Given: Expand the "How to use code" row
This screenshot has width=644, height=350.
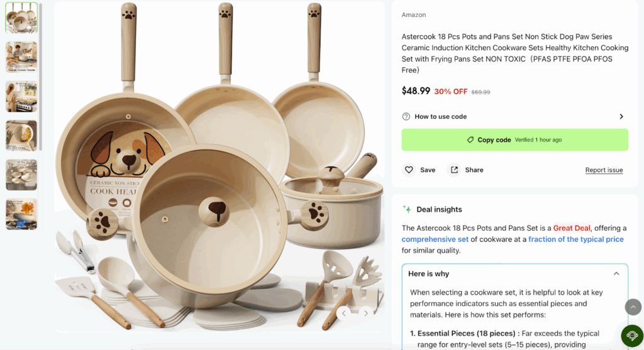Looking at the screenshot, I should pyautogui.click(x=621, y=116).
